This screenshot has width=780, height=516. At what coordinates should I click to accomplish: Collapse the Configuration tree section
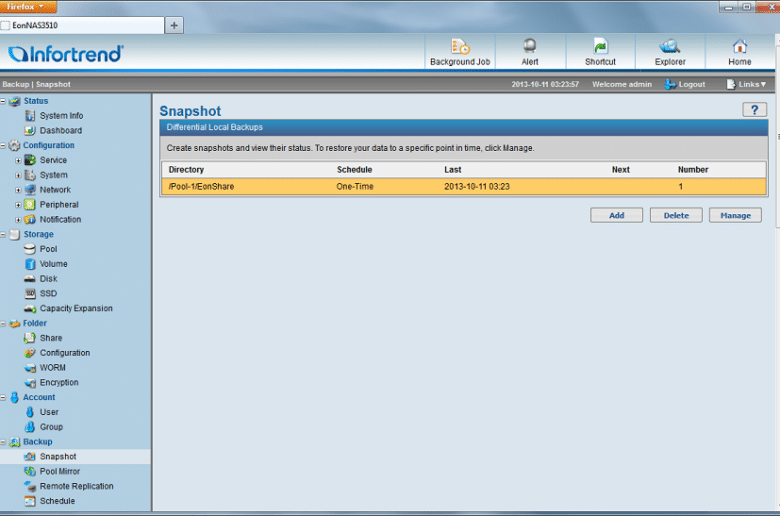pos(3,145)
